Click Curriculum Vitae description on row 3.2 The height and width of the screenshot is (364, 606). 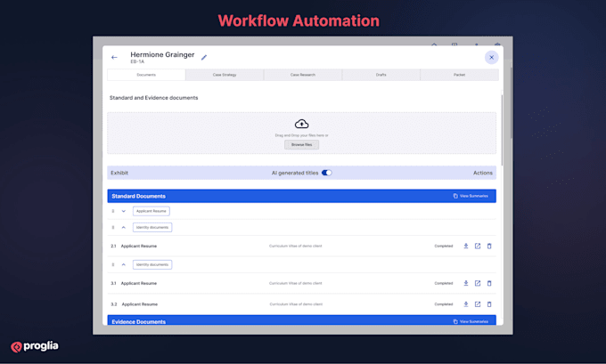296,304
